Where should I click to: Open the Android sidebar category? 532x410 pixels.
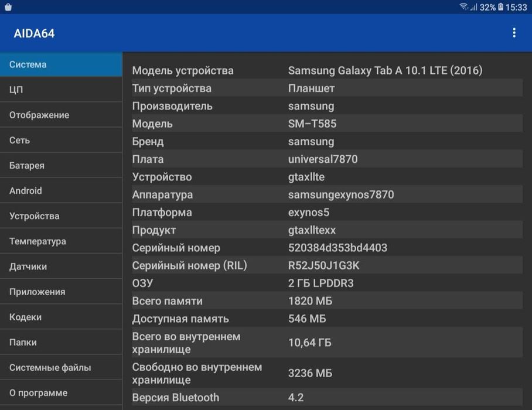point(61,190)
